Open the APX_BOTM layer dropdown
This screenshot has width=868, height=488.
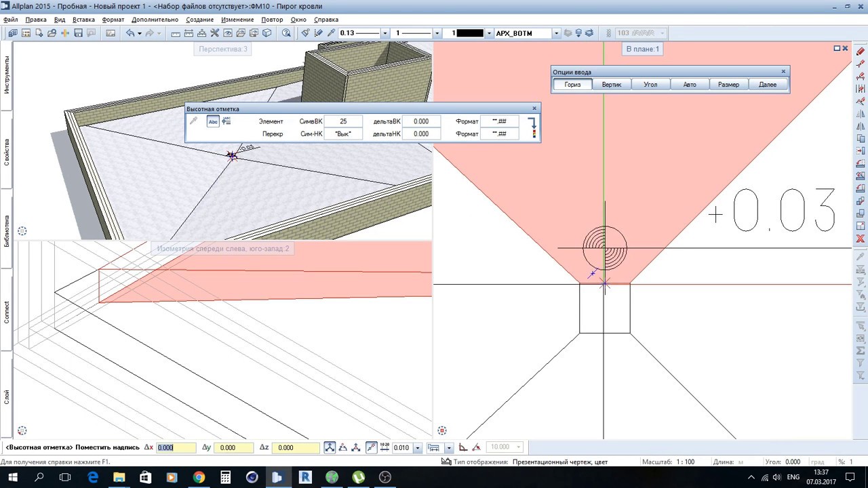(556, 33)
